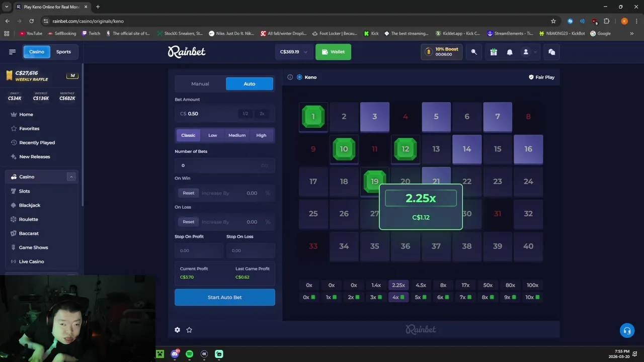The width and height of the screenshot is (644, 362).
Task: Select Low risk level
Action: tap(213, 135)
